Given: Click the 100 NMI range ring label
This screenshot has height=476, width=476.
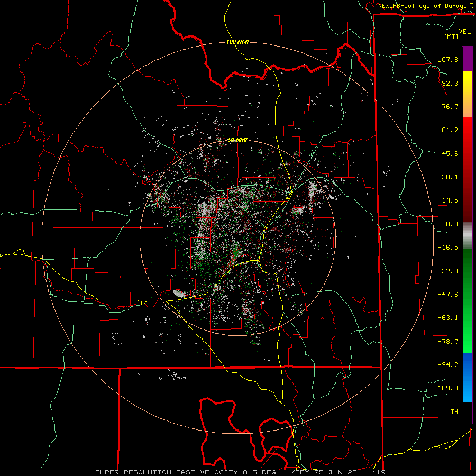Looking at the screenshot, I should pos(237,42).
